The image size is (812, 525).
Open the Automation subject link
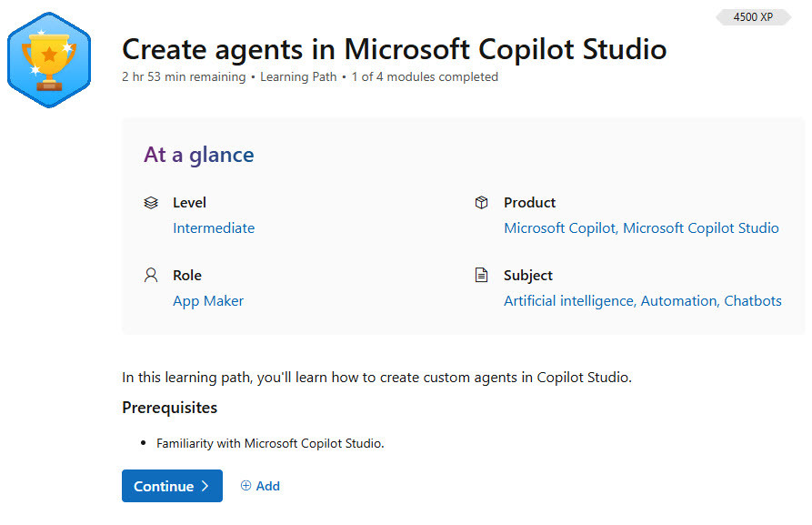679,301
